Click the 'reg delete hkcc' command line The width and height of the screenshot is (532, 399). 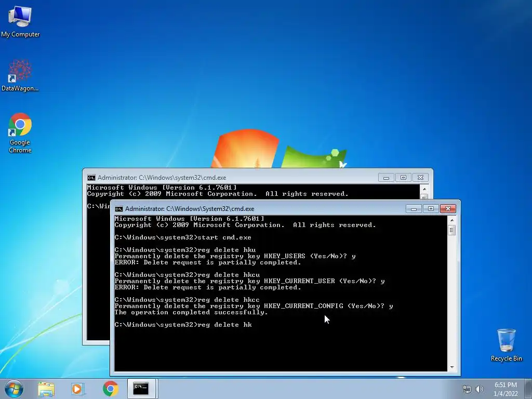click(187, 300)
